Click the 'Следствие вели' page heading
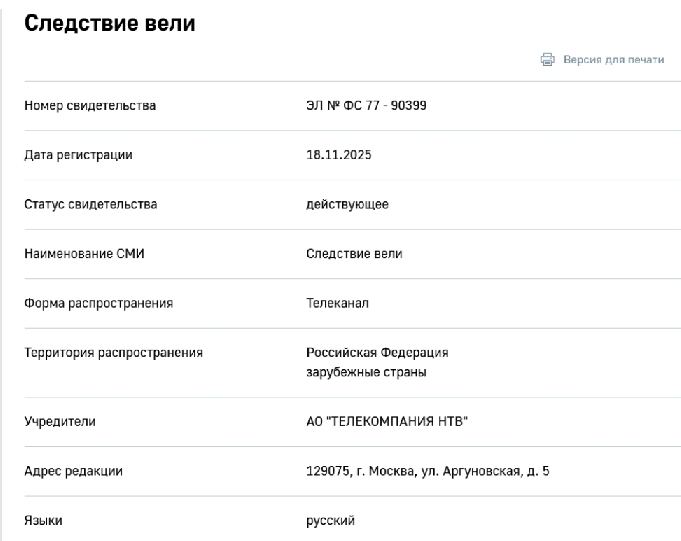The image size is (681, 541). click(x=109, y=23)
